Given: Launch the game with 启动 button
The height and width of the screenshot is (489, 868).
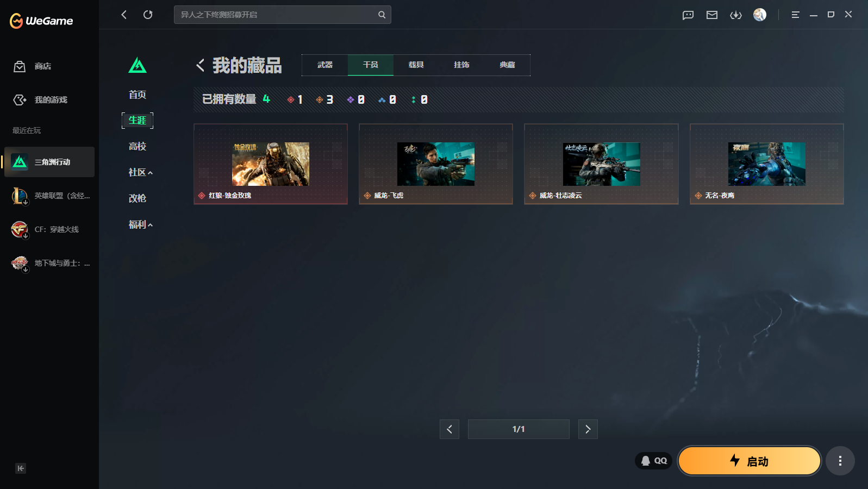Looking at the screenshot, I should point(750,461).
